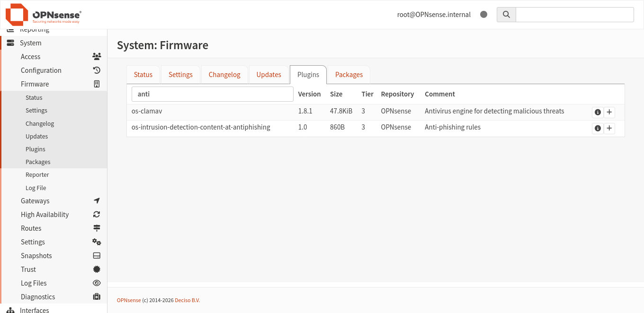
Task: Click the Version column header
Action: [309, 94]
